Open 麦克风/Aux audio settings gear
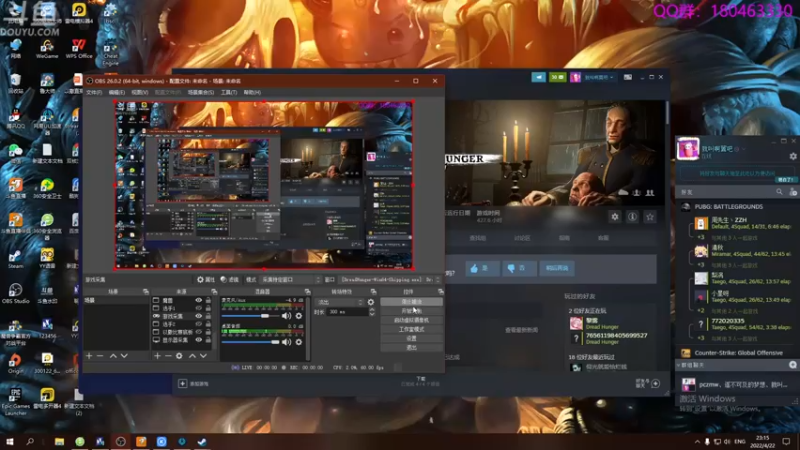 (x=298, y=316)
